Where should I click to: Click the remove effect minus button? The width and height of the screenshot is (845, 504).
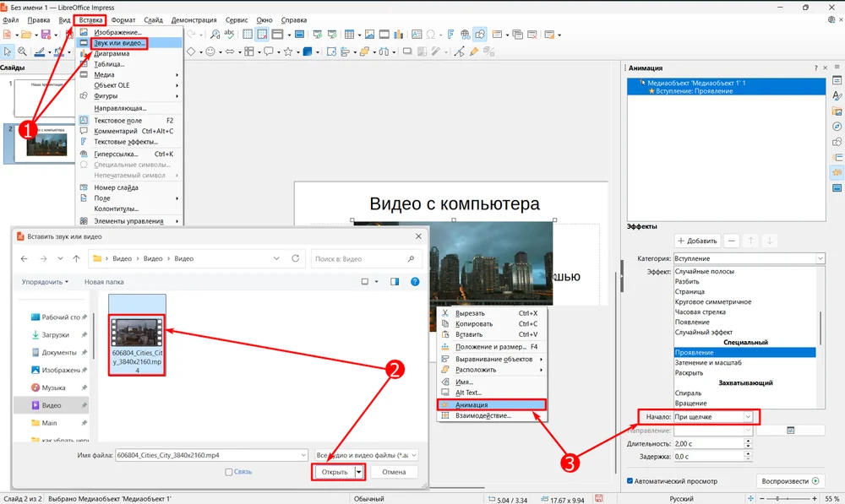(732, 241)
